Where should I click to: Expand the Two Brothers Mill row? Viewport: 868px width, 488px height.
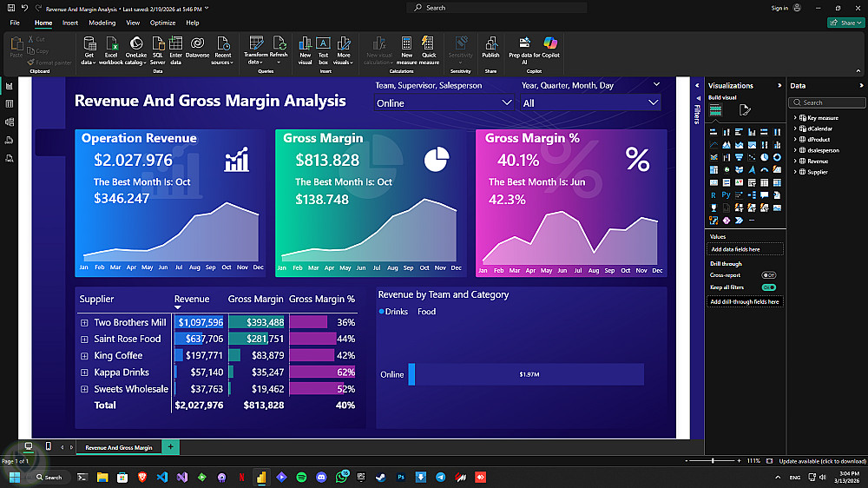click(84, 322)
